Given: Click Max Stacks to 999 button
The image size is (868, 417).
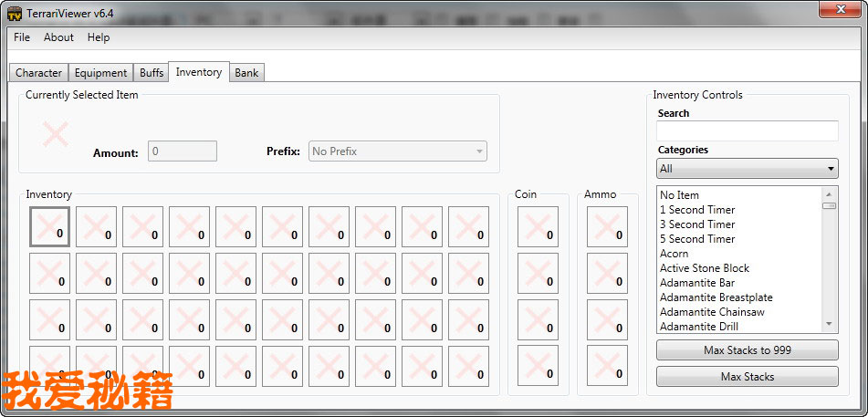Looking at the screenshot, I should click(x=747, y=350).
